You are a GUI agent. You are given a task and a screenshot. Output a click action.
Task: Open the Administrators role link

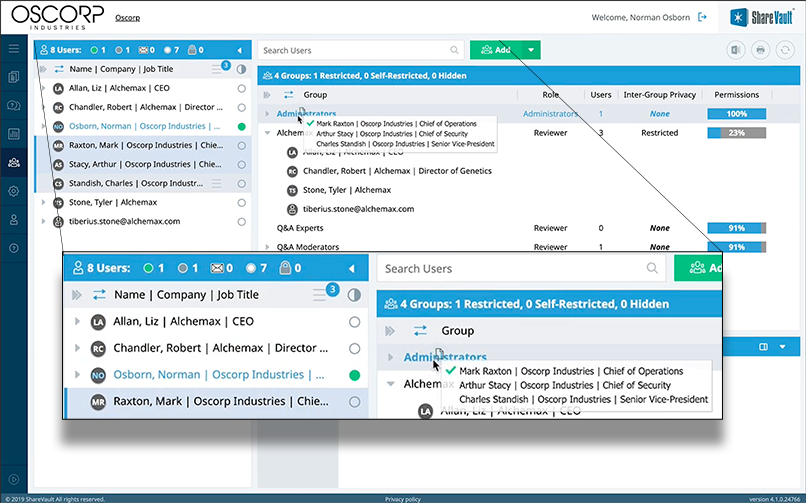(550, 114)
